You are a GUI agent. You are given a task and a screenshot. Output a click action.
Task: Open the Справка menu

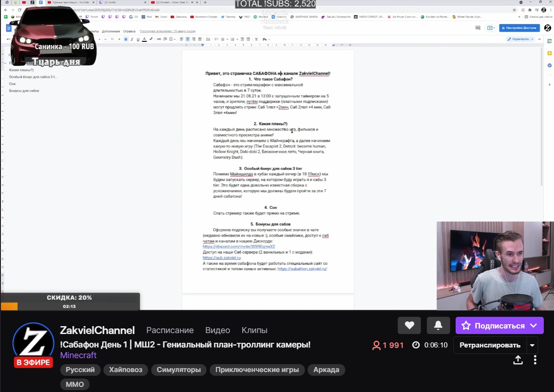click(x=129, y=32)
